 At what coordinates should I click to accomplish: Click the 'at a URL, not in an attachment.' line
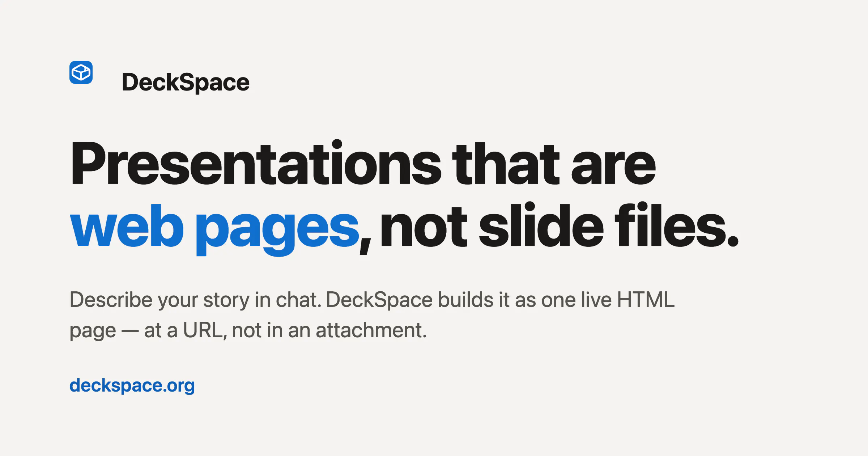[x=286, y=330]
